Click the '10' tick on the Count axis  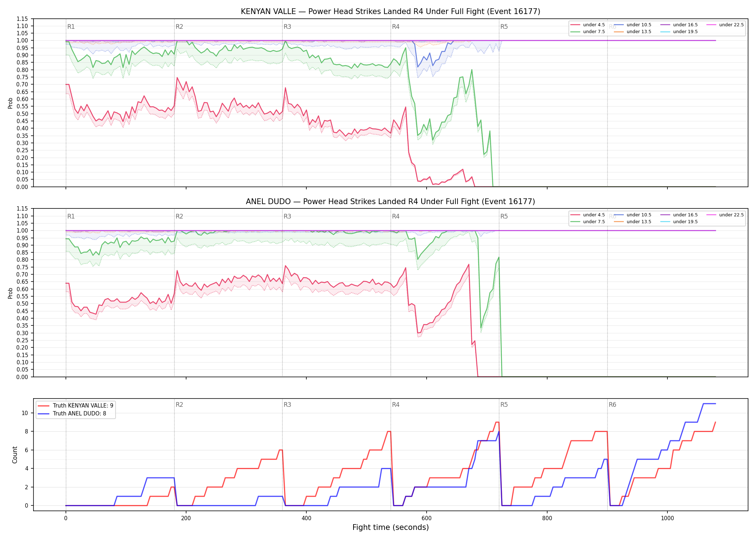pos(24,413)
